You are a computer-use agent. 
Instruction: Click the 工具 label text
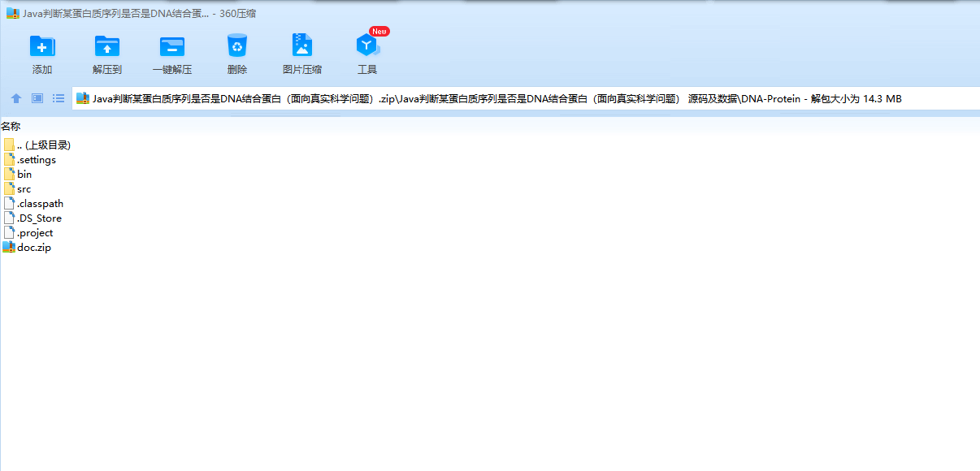tap(367, 70)
